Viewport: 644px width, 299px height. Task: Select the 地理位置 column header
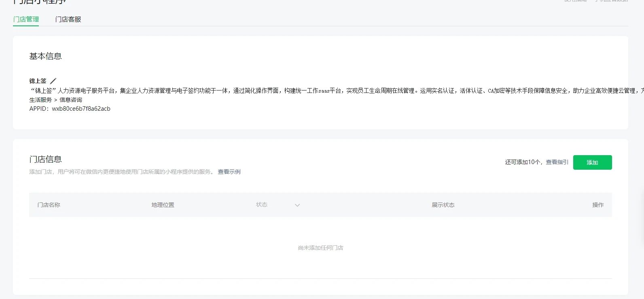point(163,205)
